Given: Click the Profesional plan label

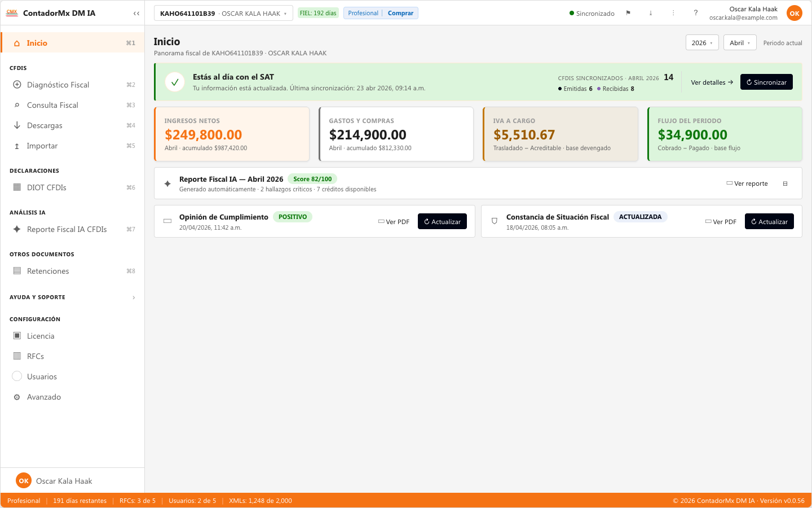Looking at the screenshot, I should [x=363, y=13].
